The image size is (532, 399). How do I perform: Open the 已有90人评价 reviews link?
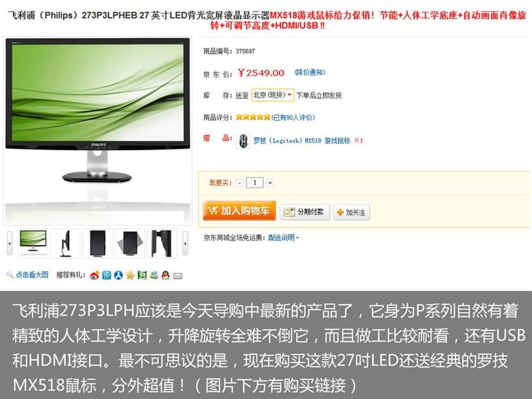[293, 118]
